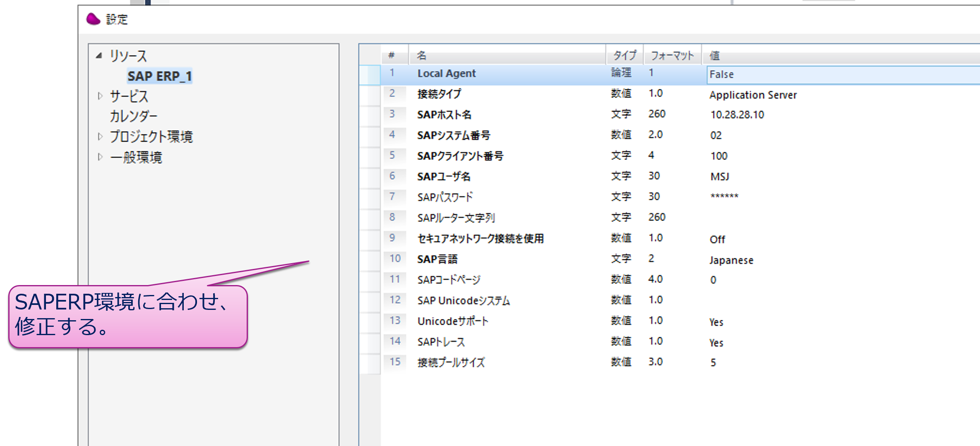Image resolution: width=980 pixels, height=446 pixels.
Task: Collapse the リソース tree node
Action: pyautogui.click(x=99, y=55)
